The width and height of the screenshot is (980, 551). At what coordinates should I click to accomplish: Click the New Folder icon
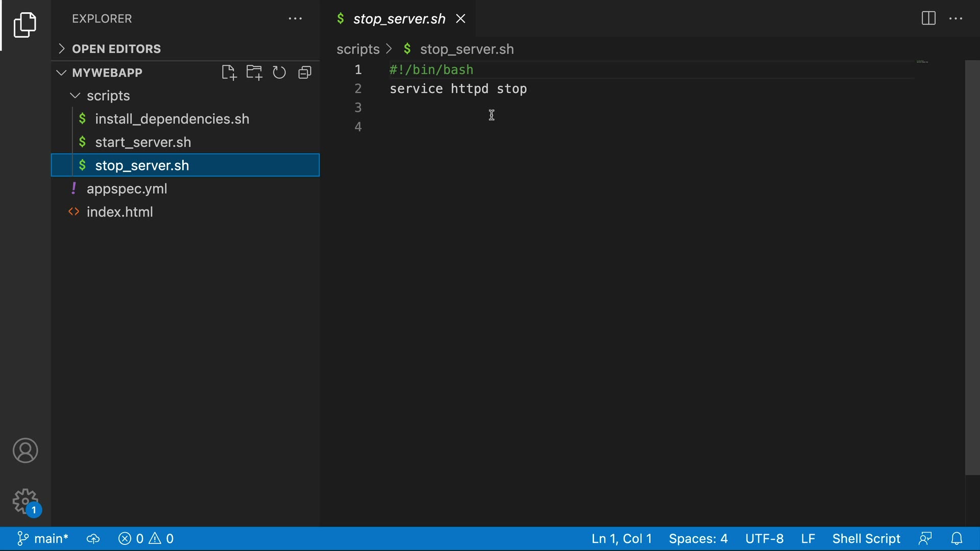(x=254, y=72)
